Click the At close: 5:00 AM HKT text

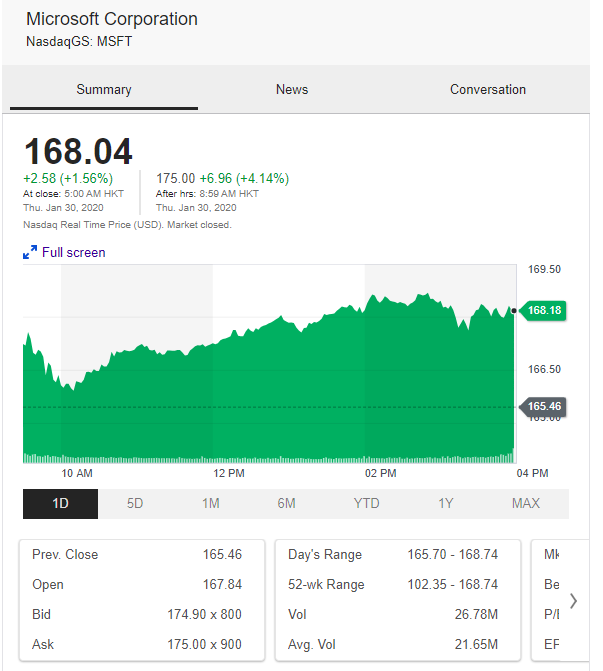click(73, 194)
